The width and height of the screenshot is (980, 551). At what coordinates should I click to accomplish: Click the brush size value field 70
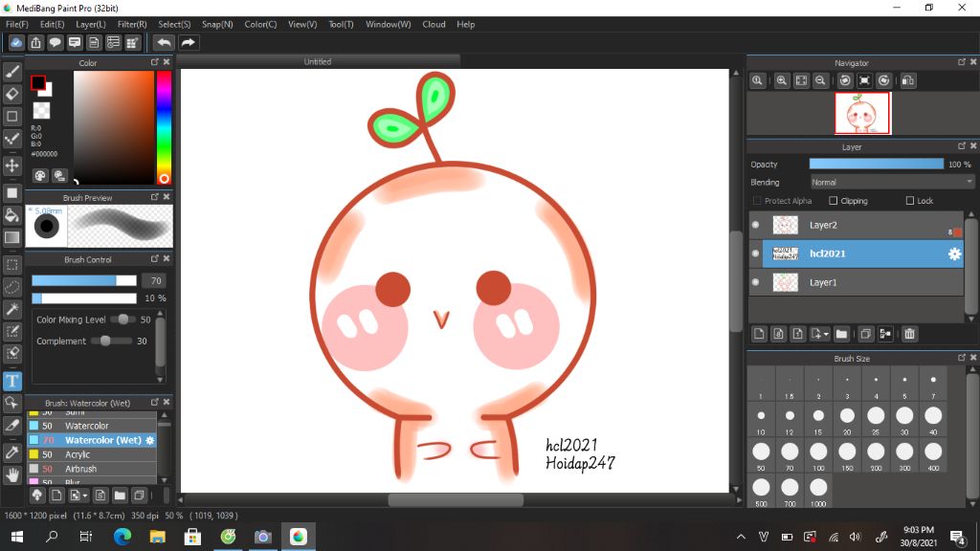tap(156, 280)
